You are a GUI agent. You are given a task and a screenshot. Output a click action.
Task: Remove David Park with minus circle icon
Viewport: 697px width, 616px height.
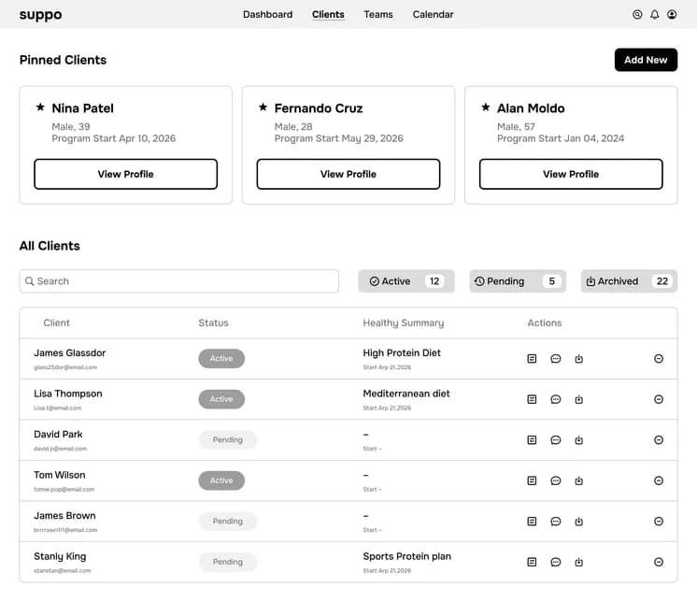659,440
